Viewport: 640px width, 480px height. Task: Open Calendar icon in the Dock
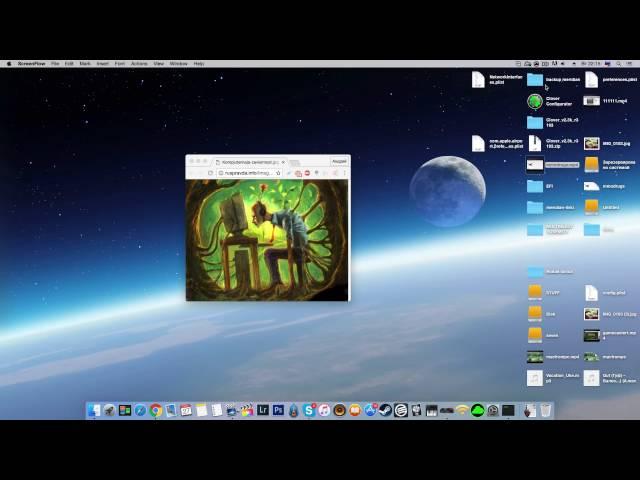pyautogui.click(x=186, y=410)
